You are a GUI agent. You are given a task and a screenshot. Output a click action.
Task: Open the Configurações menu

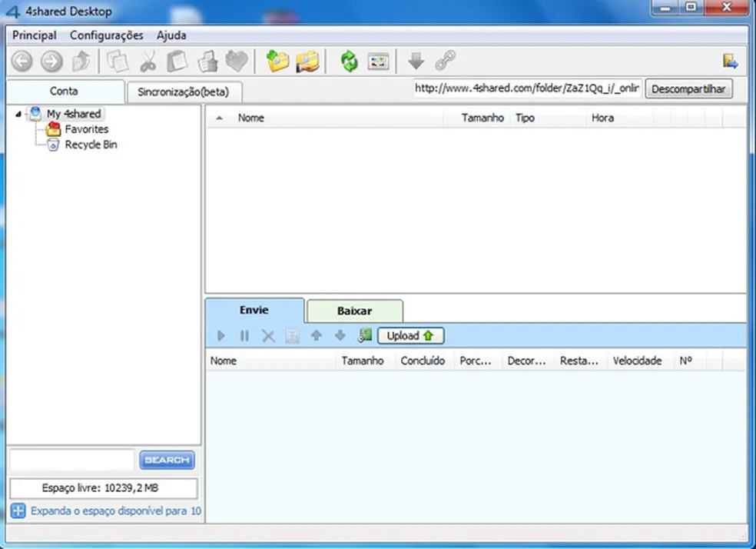[106, 35]
